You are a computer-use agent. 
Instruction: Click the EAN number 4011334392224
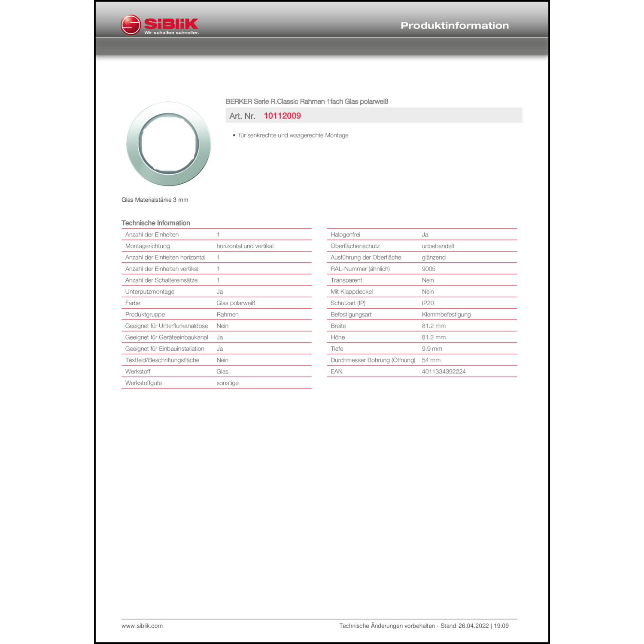[444, 371]
